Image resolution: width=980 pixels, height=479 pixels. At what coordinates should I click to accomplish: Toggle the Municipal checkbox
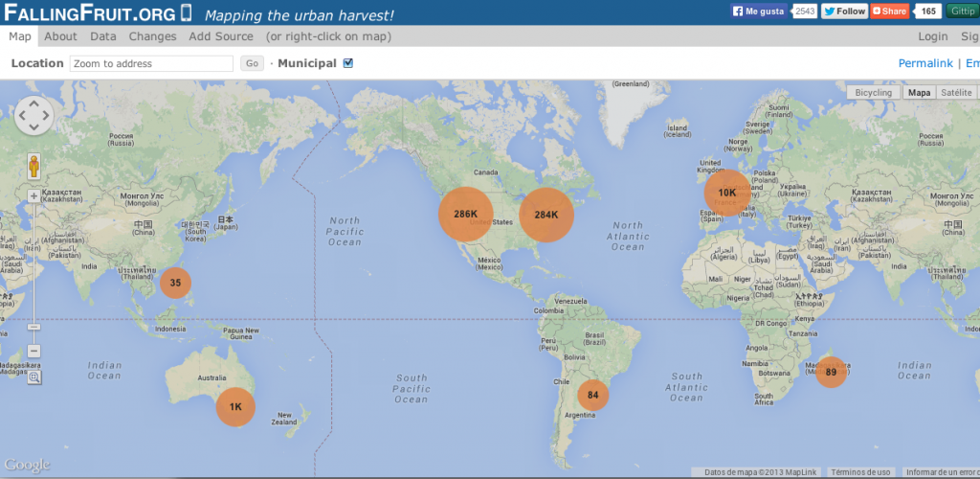[348, 63]
